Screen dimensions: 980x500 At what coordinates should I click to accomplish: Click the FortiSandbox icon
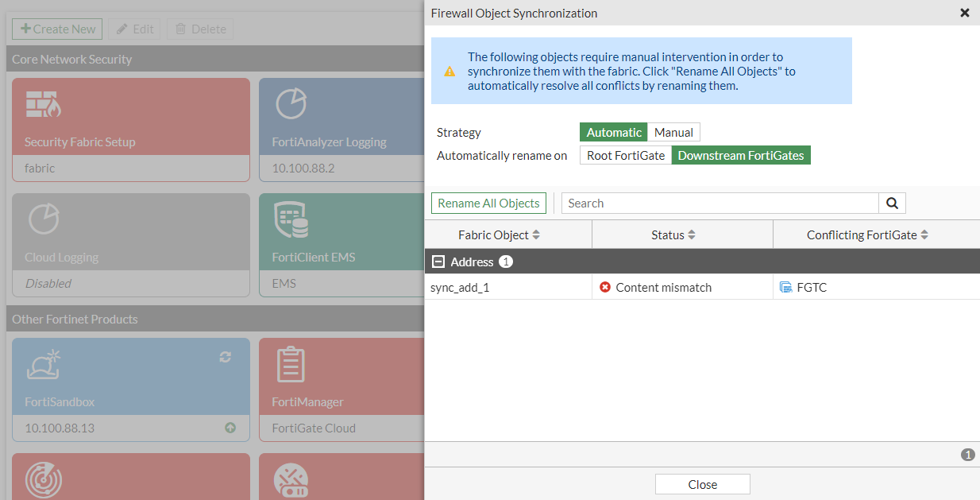[44, 364]
